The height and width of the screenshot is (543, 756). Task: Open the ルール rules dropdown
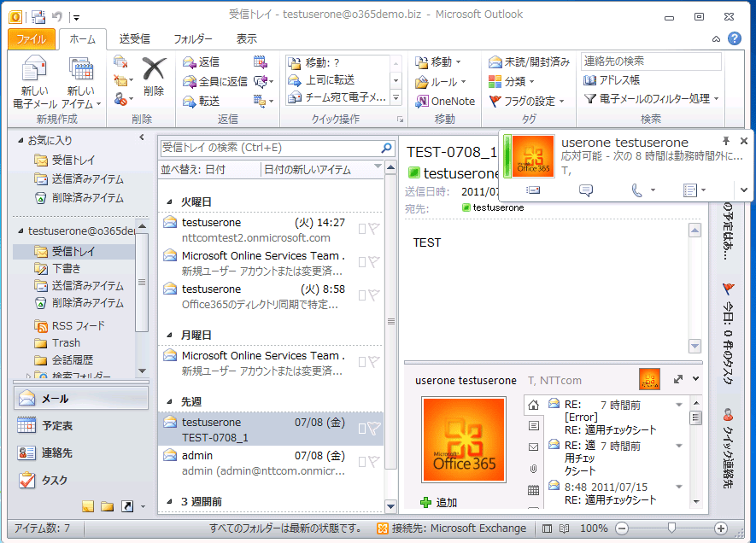coord(440,82)
